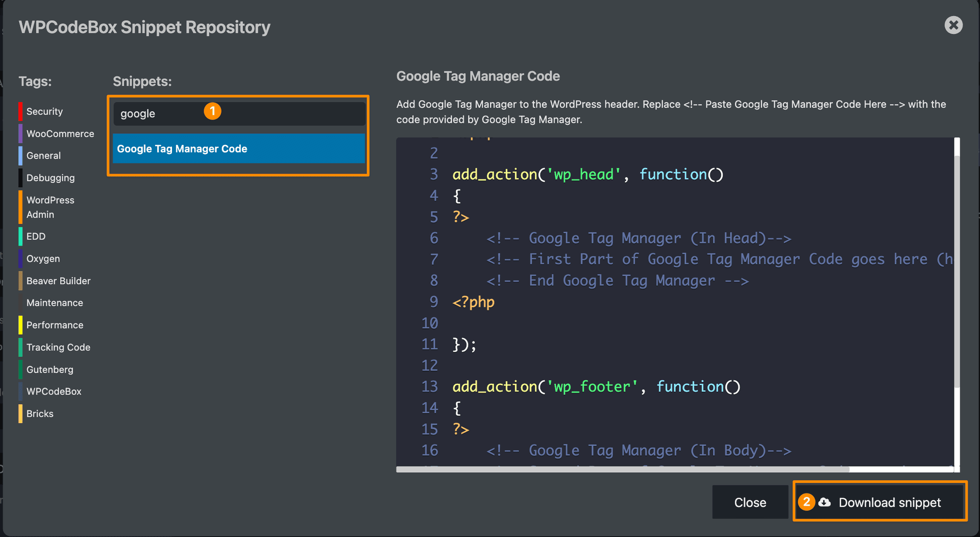980x537 pixels.
Task: Click the red Security color swatch
Action: 20,111
